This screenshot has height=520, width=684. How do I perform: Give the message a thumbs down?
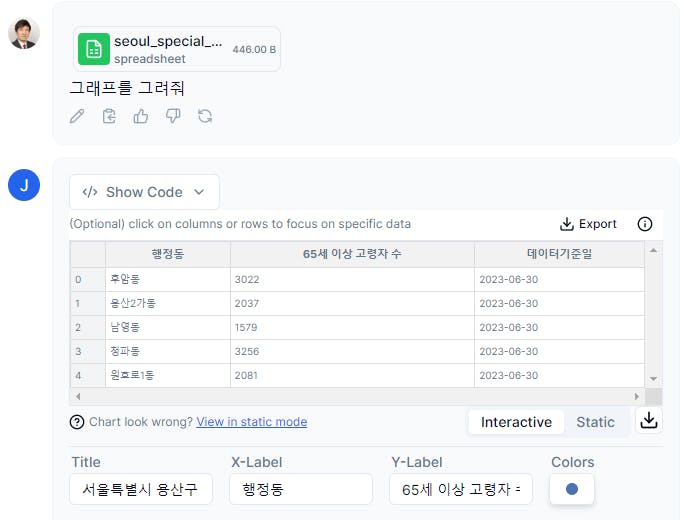[173, 116]
